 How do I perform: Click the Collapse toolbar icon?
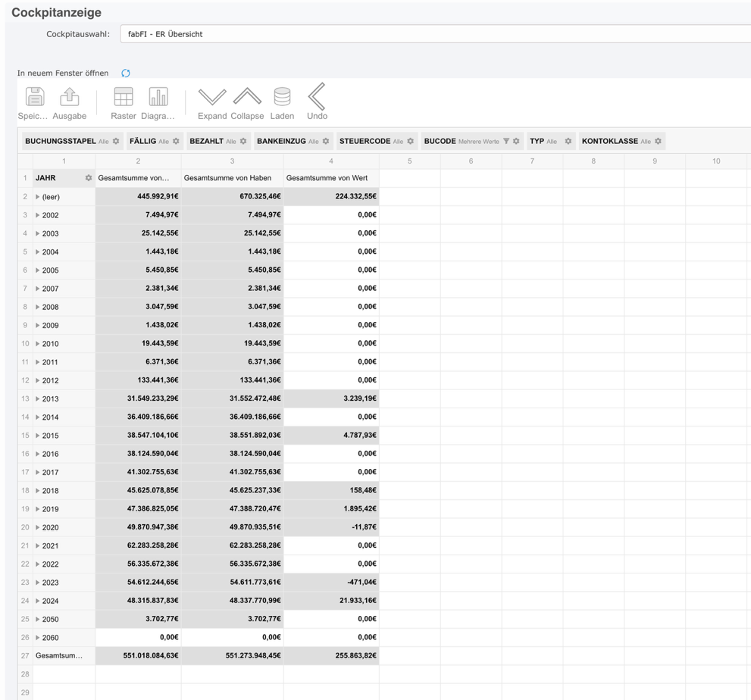tap(247, 97)
